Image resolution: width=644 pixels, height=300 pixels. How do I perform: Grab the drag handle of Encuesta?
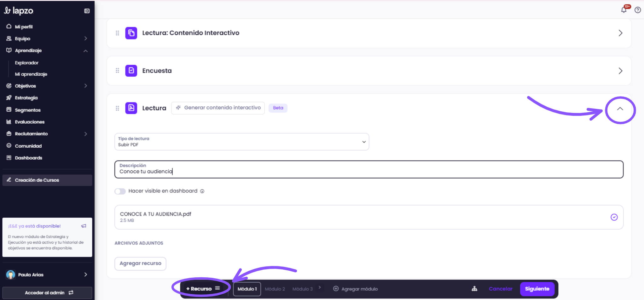(x=117, y=71)
